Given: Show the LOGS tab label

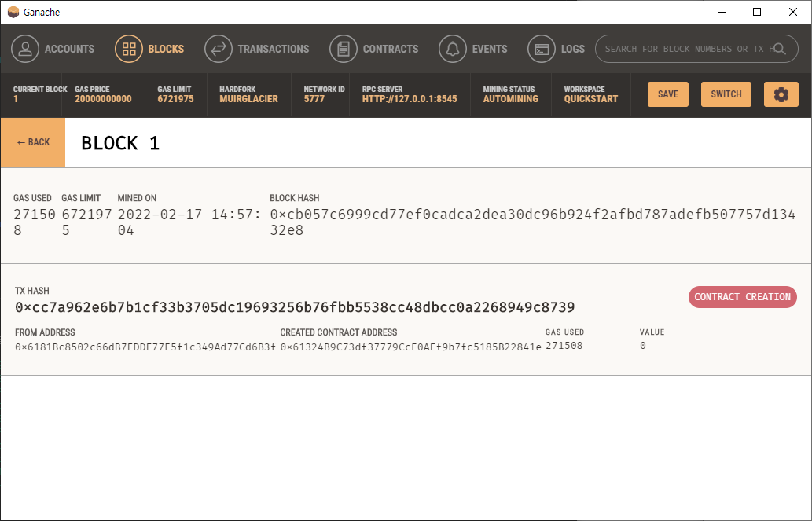Looking at the screenshot, I should pos(573,49).
